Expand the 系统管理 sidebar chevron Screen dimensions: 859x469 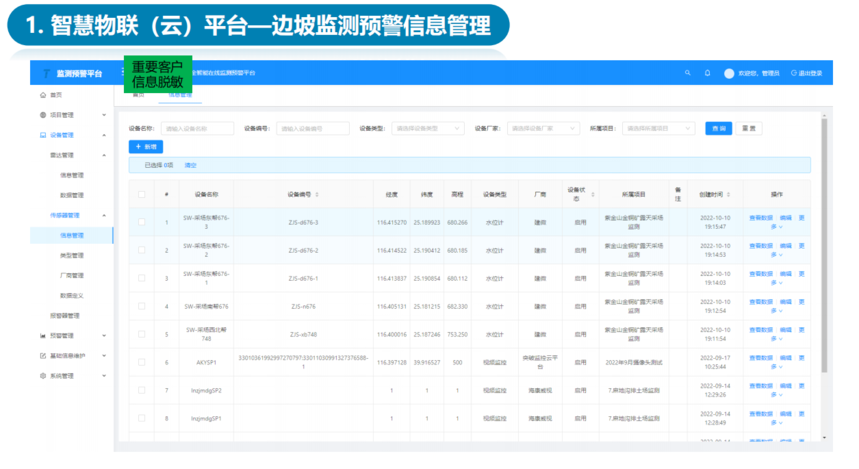tap(104, 376)
